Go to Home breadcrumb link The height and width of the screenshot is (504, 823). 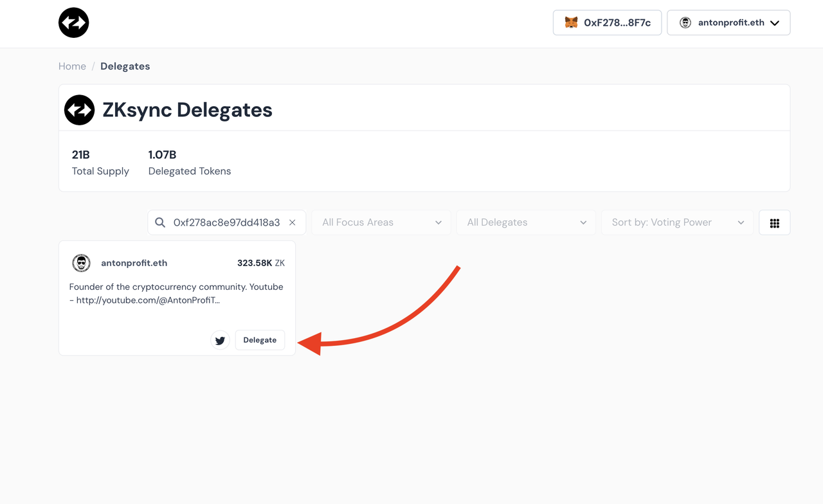72,66
